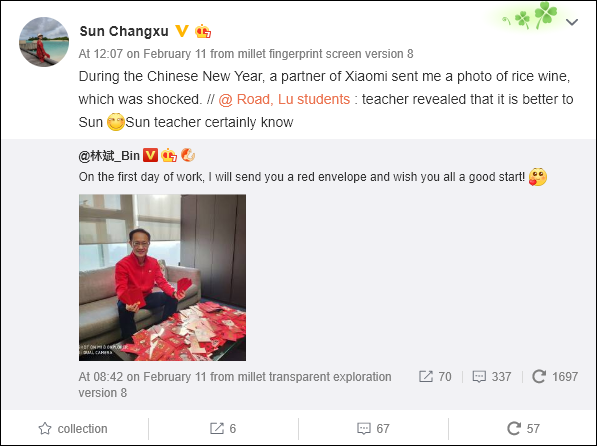Open the @ Road, Lu students mention

(x=284, y=99)
